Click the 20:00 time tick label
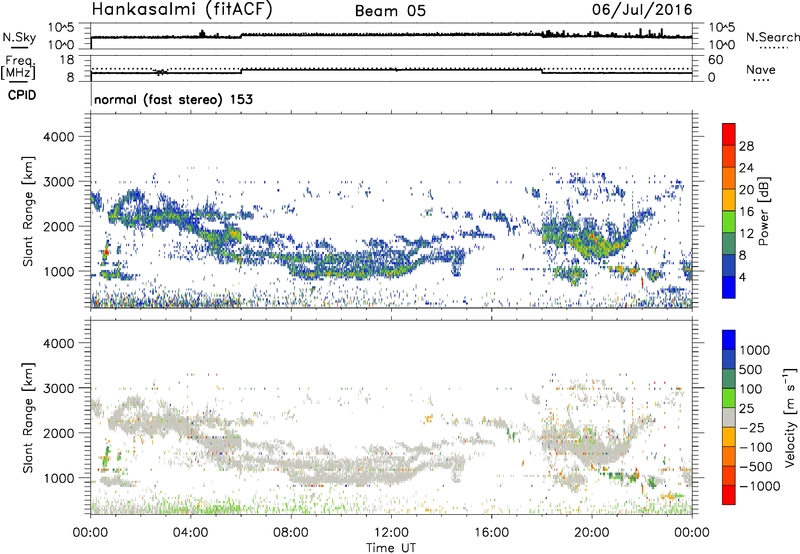 (x=592, y=533)
